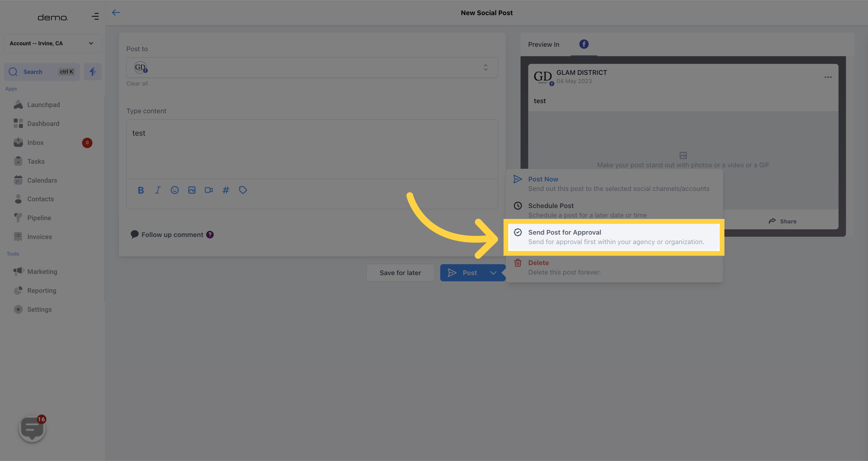The width and height of the screenshot is (868, 461).
Task: Click the tag icon in the editor toolbar
Action: coord(242,190)
